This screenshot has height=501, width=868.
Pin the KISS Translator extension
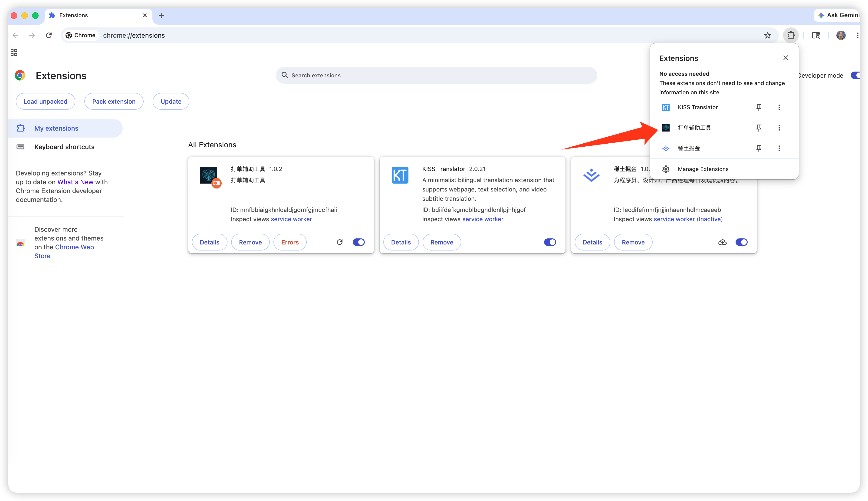[x=759, y=107]
